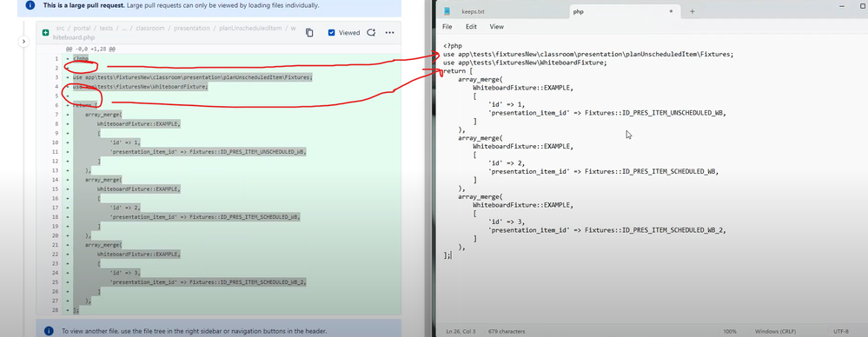
Task: Click 'use app\tests\fixturesNew\WhiteboardFixture;' in Notepad
Action: click(x=524, y=63)
